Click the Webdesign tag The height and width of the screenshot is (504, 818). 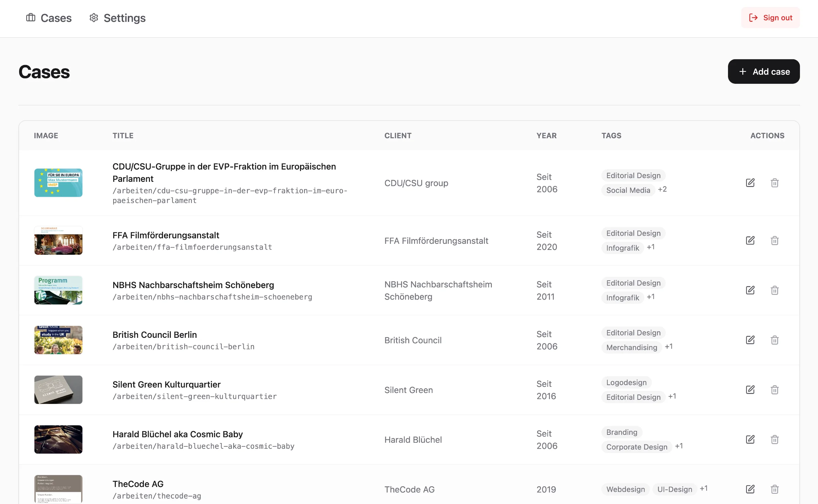625,489
